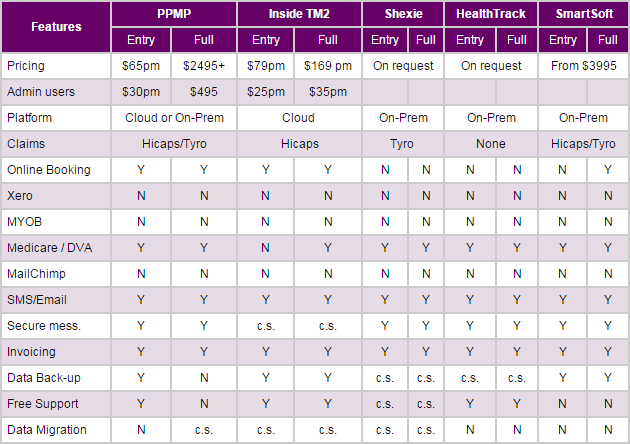Click Data Back-up c.s. under Shexie Entry
This screenshot has width=630, height=444.
click(385, 378)
